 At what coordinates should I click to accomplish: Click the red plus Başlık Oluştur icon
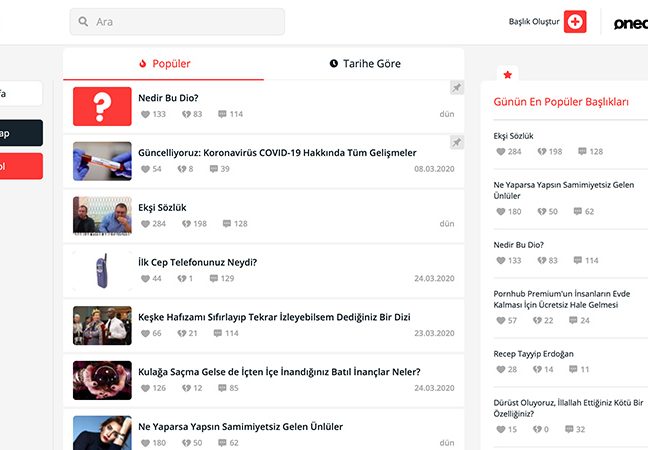[575, 21]
